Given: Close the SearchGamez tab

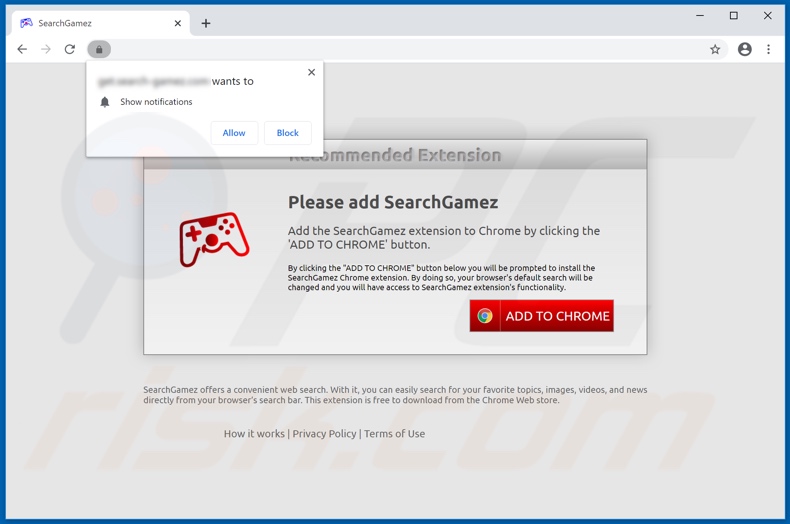Looking at the screenshot, I should pos(178,23).
